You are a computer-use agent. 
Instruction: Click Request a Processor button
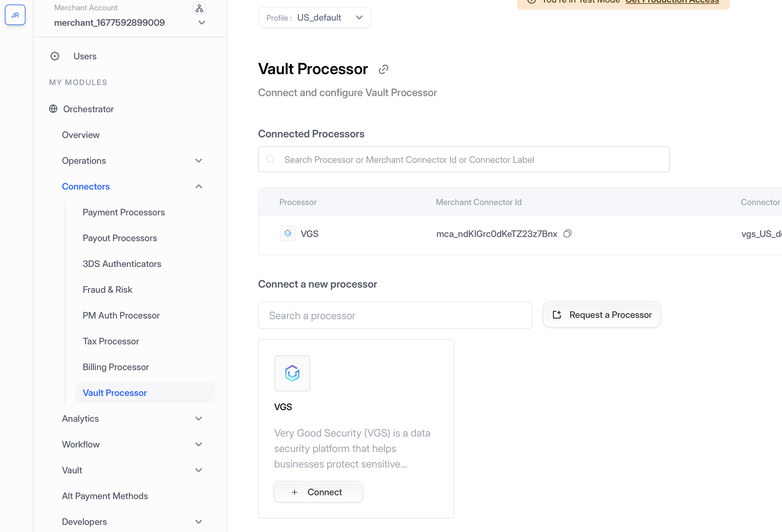[x=602, y=315]
